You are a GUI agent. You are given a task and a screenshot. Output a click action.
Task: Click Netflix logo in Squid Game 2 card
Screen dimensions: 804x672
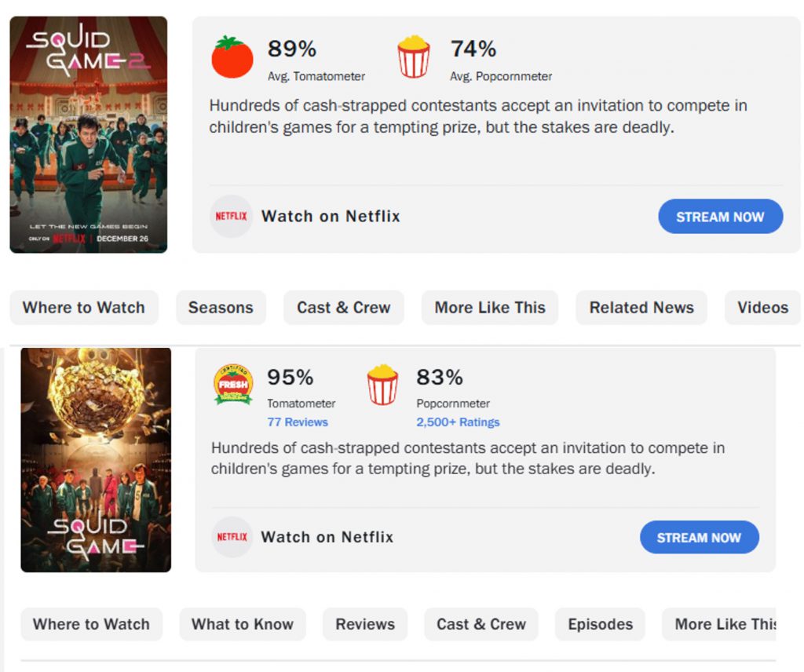click(x=231, y=216)
